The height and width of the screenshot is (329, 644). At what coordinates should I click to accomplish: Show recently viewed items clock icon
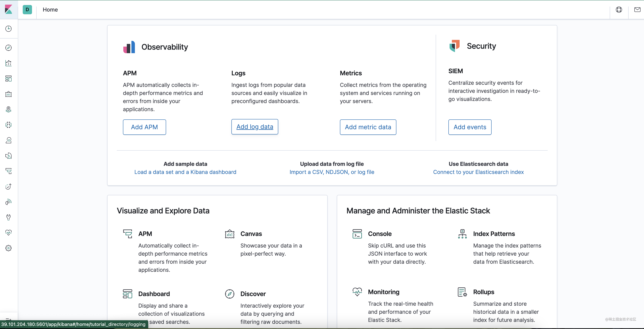pos(8,29)
